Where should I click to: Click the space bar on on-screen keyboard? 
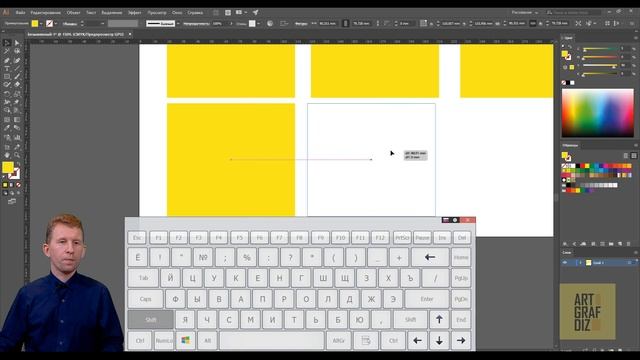(x=272, y=340)
